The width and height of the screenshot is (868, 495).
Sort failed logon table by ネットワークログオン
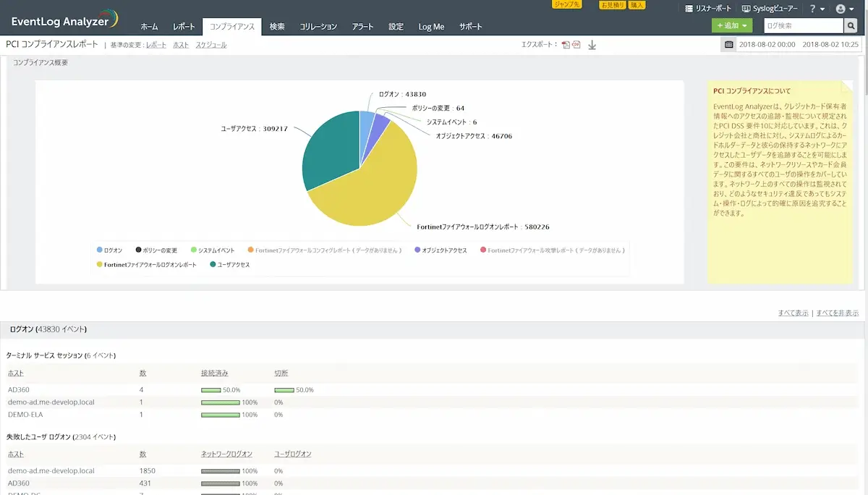(227, 454)
